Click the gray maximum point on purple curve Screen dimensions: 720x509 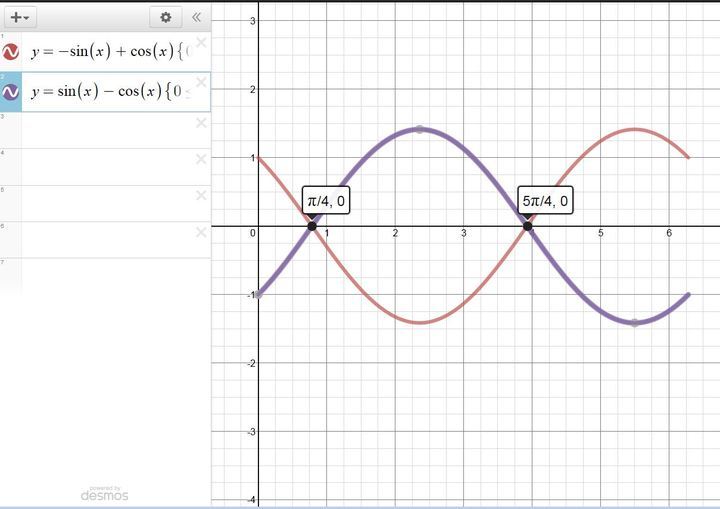(419, 129)
